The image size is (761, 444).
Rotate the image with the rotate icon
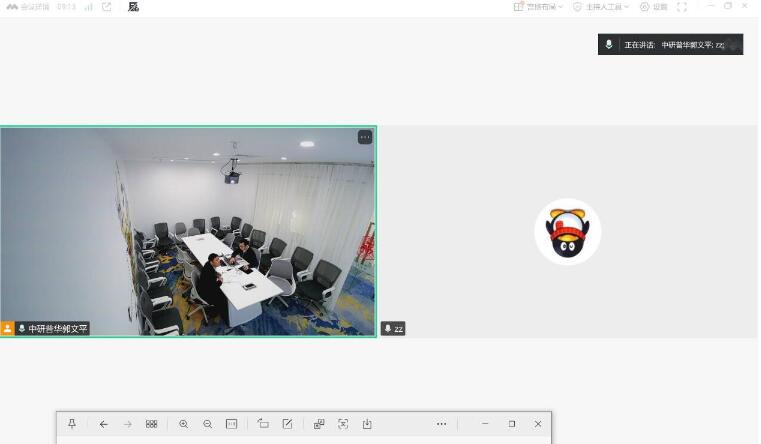coord(263,424)
